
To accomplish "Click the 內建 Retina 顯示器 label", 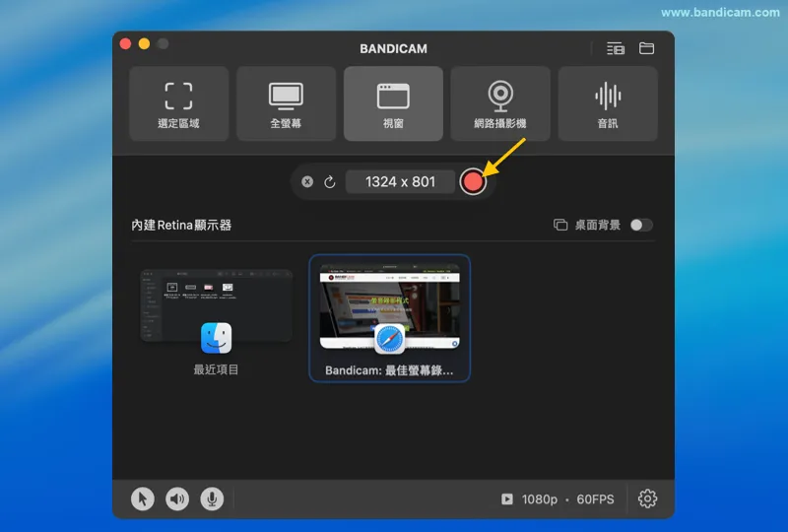I will pyautogui.click(x=181, y=225).
